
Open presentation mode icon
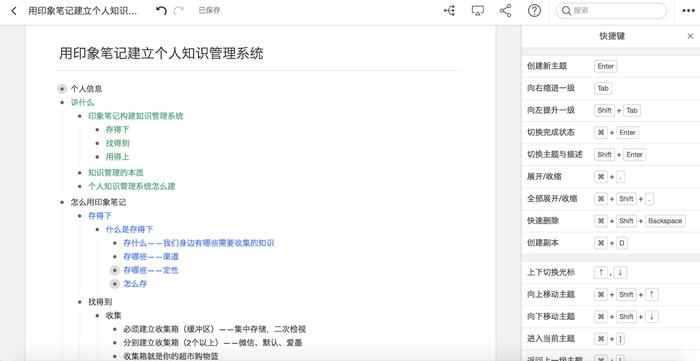pos(478,11)
